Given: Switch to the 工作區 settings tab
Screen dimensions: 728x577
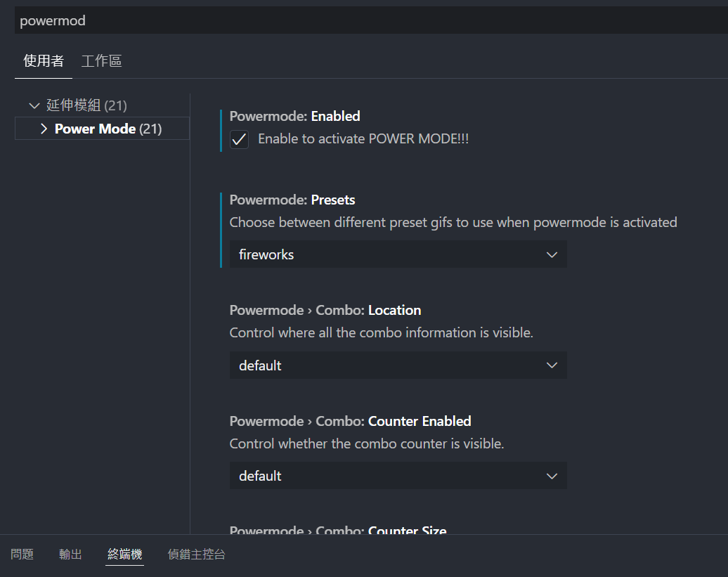Looking at the screenshot, I should tap(102, 61).
